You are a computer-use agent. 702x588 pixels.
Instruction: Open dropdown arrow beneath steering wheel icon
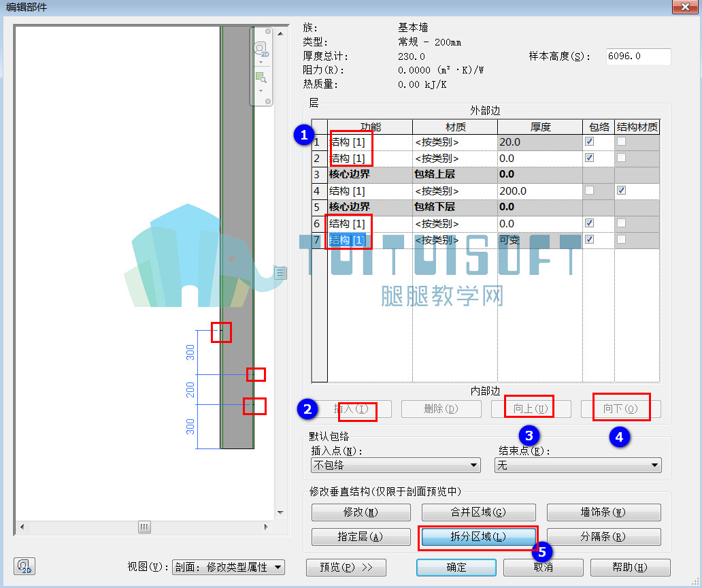pyautogui.click(x=261, y=63)
